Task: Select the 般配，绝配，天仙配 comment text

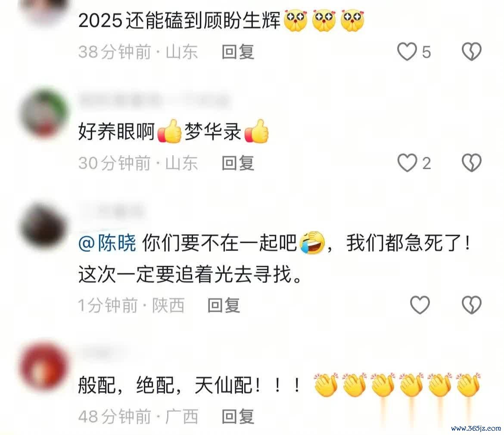Action: pyautogui.click(x=190, y=385)
